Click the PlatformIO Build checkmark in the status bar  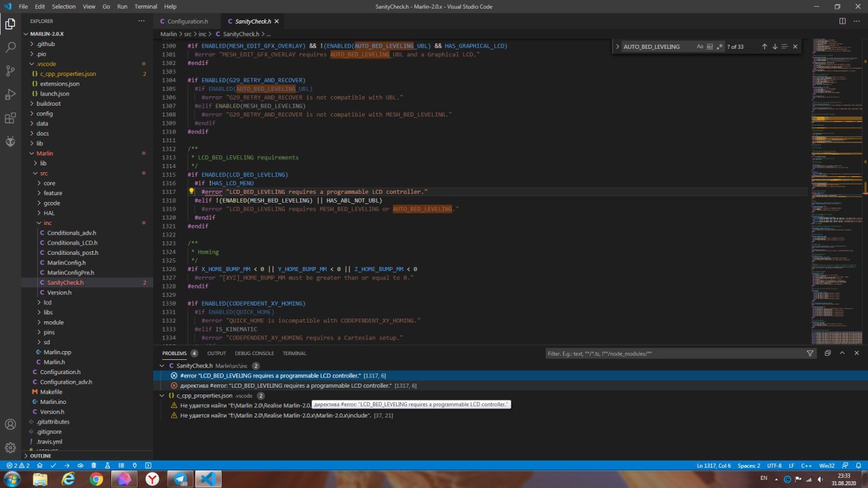pos(52,466)
